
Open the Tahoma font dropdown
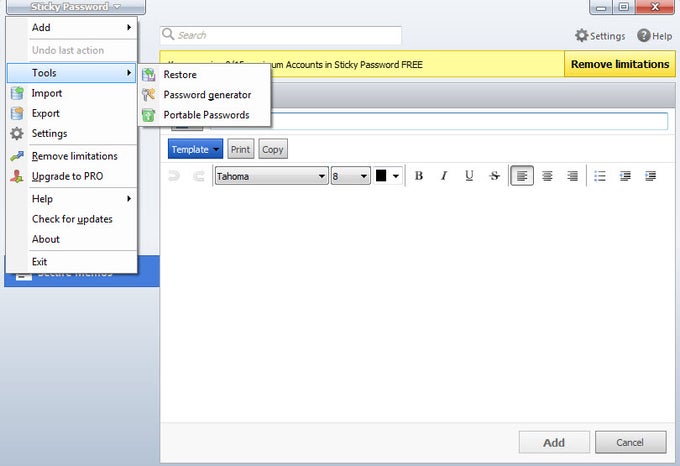click(271, 176)
